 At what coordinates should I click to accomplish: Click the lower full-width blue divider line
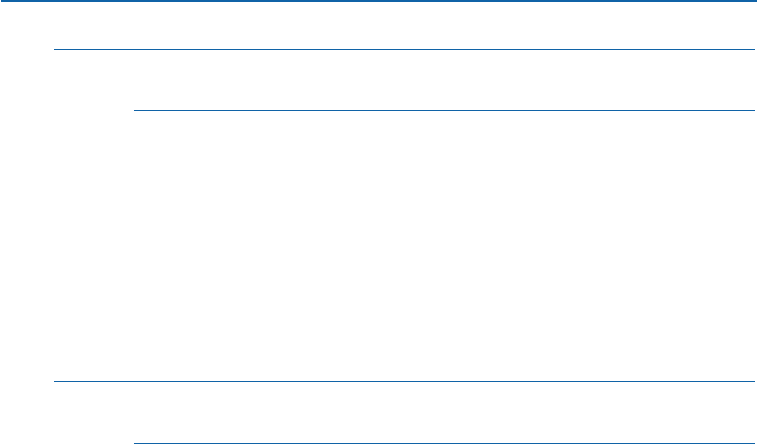(x=403, y=381)
